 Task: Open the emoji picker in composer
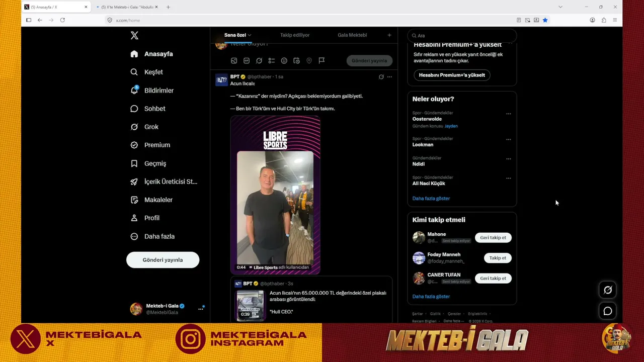[x=284, y=61]
